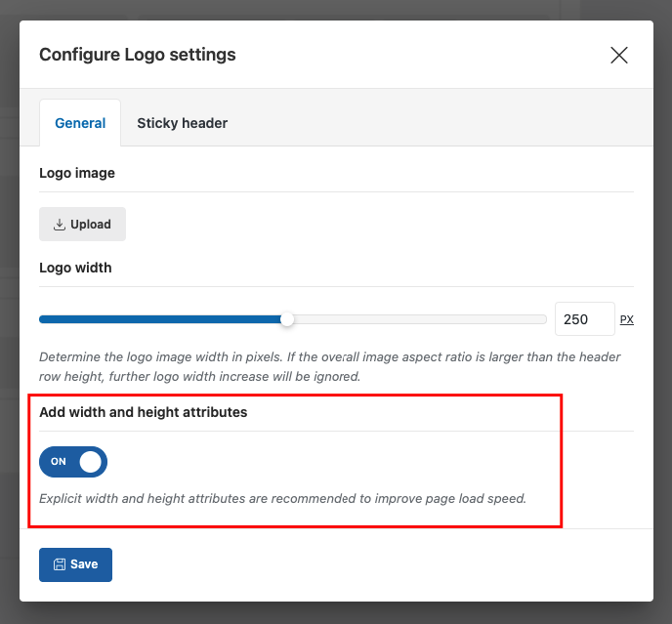Click the "Configure Logo settings" dialog title
Screen dimensions: 672x624
point(137,55)
